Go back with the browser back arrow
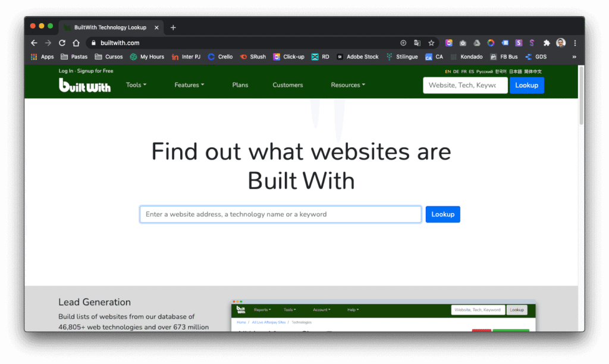Viewport: 609px width, 364px height. coord(34,43)
